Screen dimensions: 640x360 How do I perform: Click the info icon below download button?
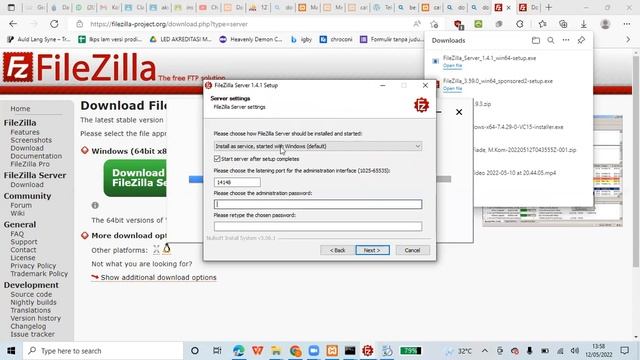pyautogui.click(x=95, y=205)
